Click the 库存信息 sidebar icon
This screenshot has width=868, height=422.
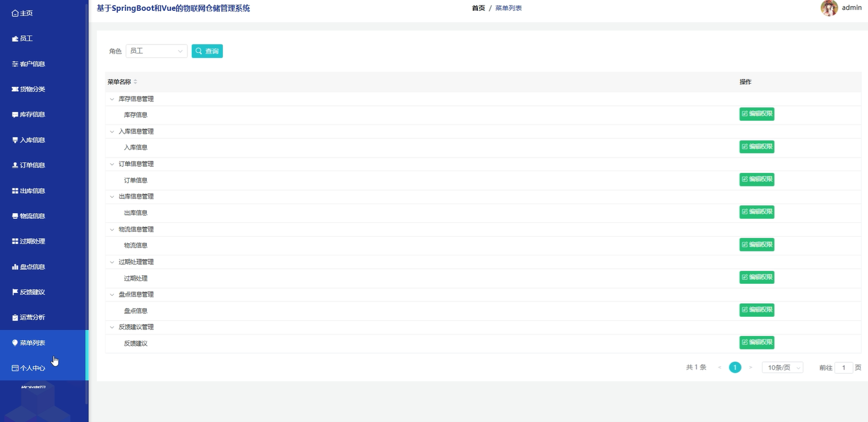click(x=15, y=115)
